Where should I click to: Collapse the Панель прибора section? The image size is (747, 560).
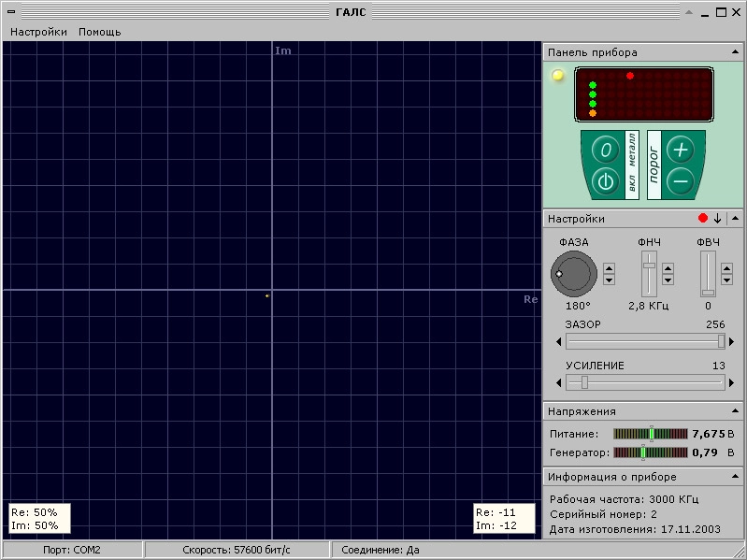pyautogui.click(x=735, y=52)
